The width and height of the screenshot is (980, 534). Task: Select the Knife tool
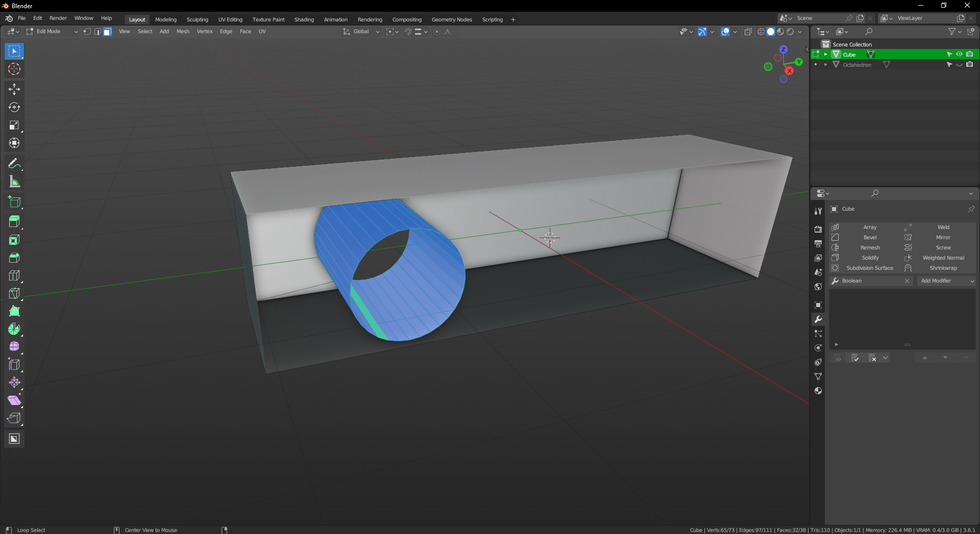click(x=14, y=293)
